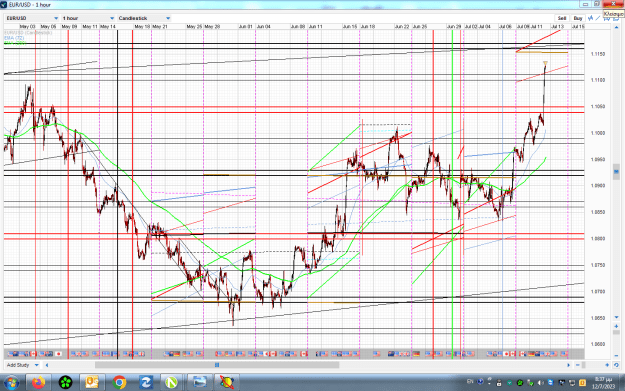Image resolution: width=625 pixels, height=391 pixels.
Task: Open the blue Z arrow app in taskbar
Action: pyautogui.click(x=145, y=383)
